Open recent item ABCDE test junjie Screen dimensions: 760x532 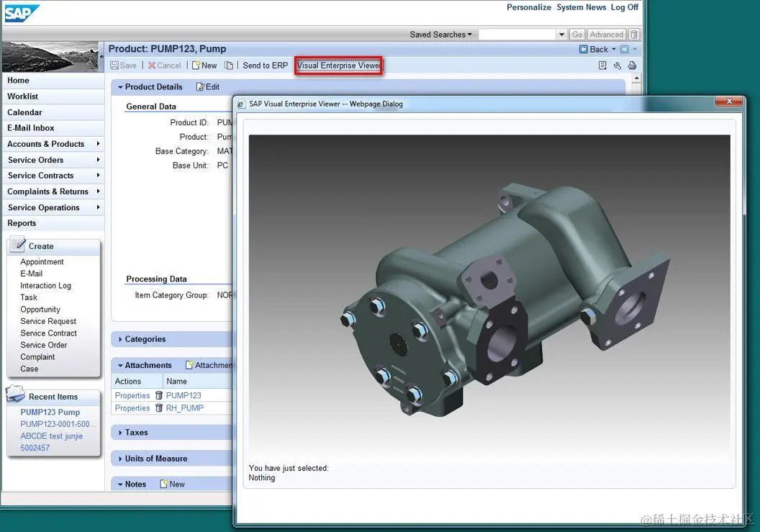tap(51, 436)
